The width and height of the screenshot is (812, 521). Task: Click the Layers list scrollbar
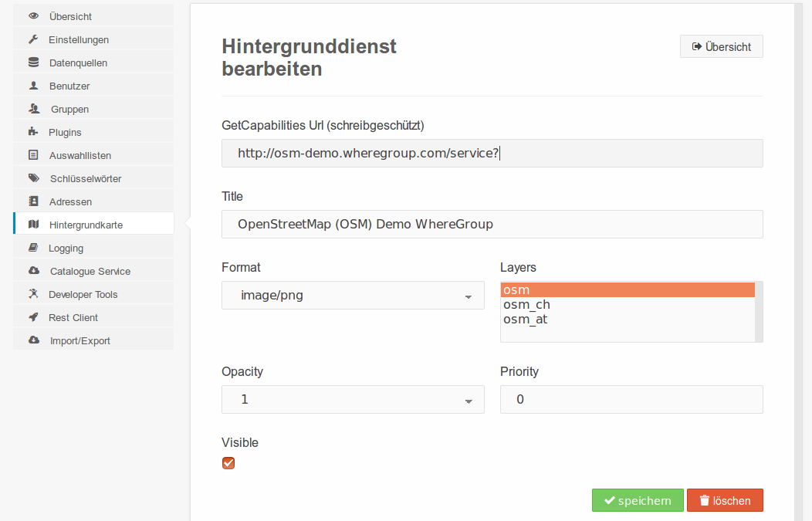[759, 312]
